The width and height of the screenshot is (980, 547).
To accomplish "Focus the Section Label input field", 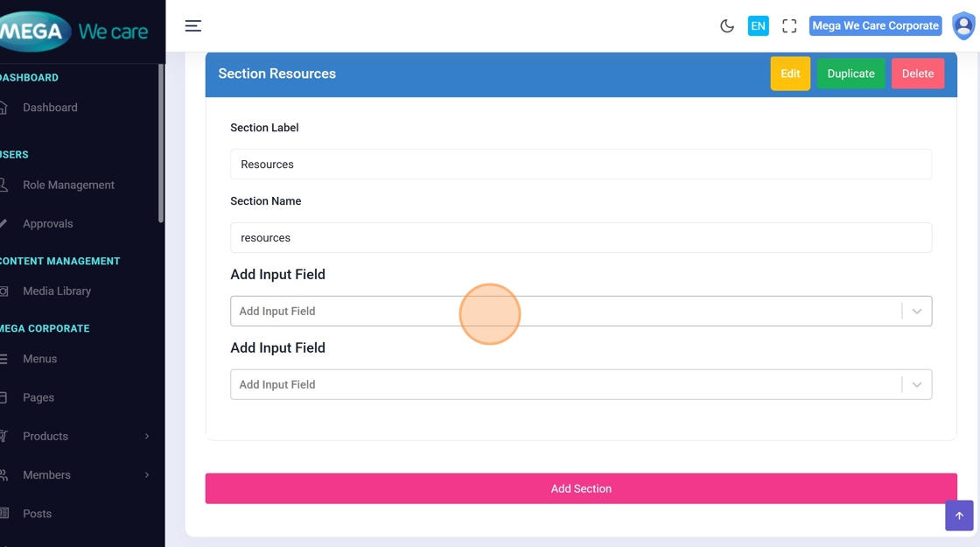I will (581, 165).
